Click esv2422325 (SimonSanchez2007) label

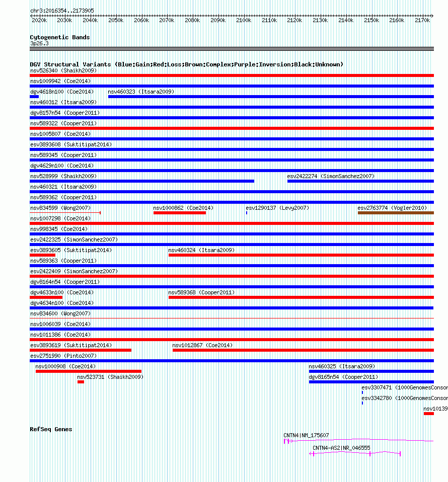pyautogui.click(x=74, y=239)
